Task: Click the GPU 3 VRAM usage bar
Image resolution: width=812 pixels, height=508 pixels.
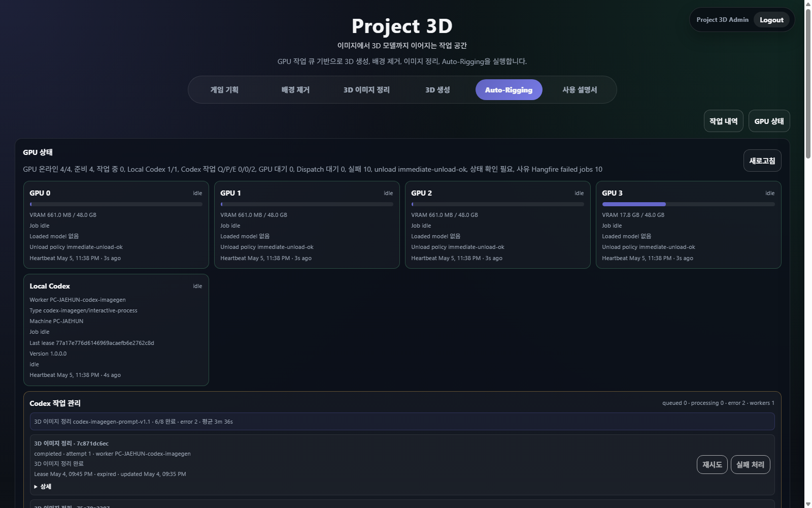Action: coord(689,204)
